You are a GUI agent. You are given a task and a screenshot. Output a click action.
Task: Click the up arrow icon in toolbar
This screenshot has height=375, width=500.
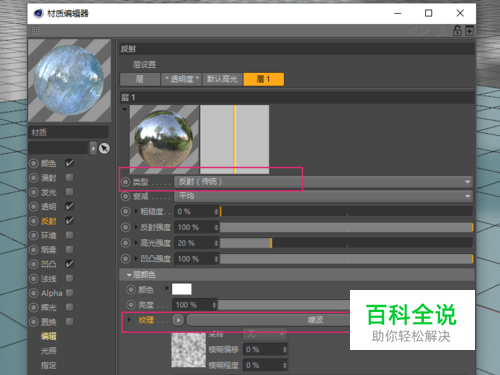442,31
